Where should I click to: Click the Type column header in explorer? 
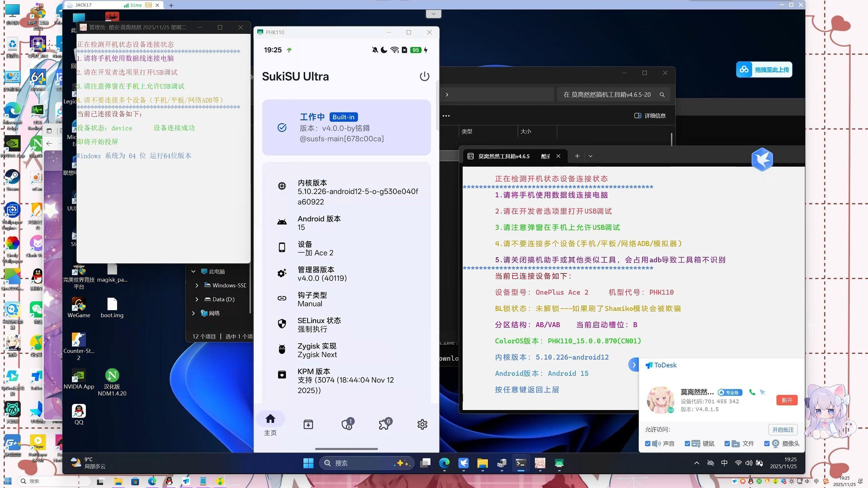click(488, 131)
